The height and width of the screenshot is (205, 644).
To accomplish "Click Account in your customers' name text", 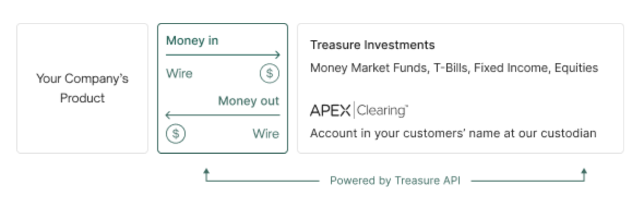I will pyautogui.click(x=453, y=133).
